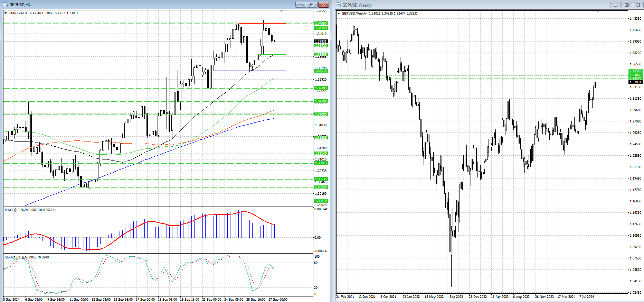The height and width of the screenshot is (302, 644).
Task: Click the 1.34370 level label on Weekly chart
Action: click(635, 79)
